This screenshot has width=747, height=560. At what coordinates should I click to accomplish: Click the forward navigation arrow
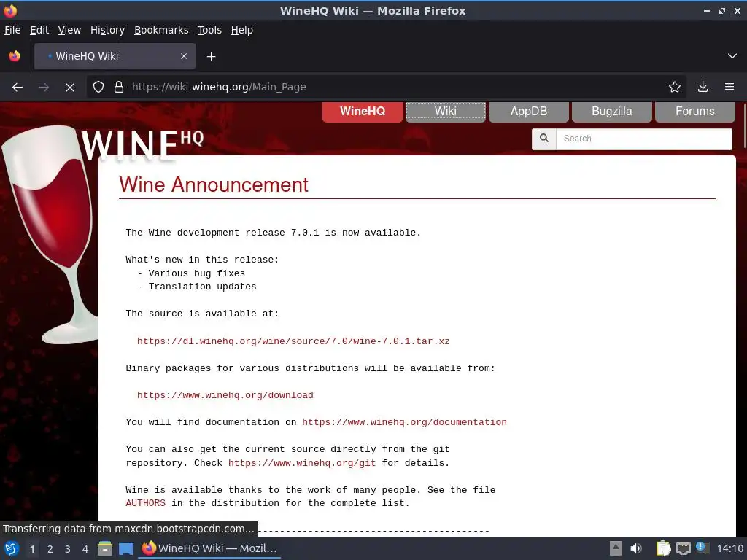(x=44, y=87)
